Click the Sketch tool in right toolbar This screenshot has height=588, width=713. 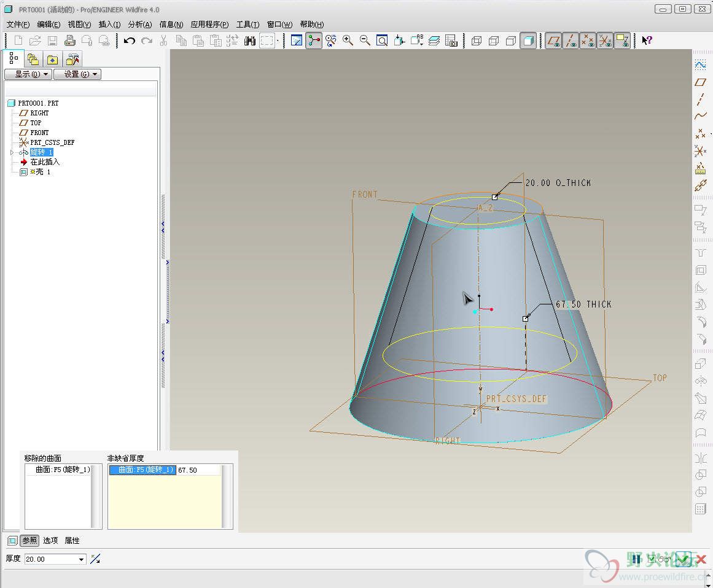700,65
